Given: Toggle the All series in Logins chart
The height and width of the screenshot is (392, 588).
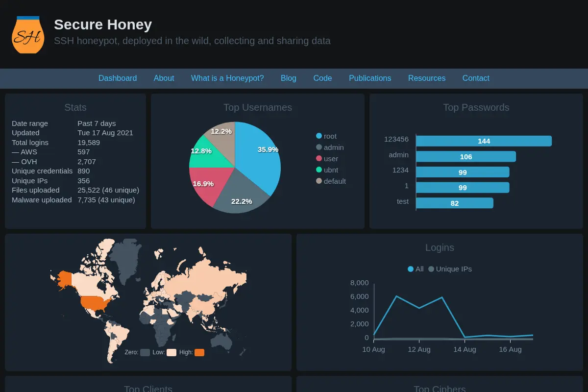Looking at the screenshot, I should (416, 269).
